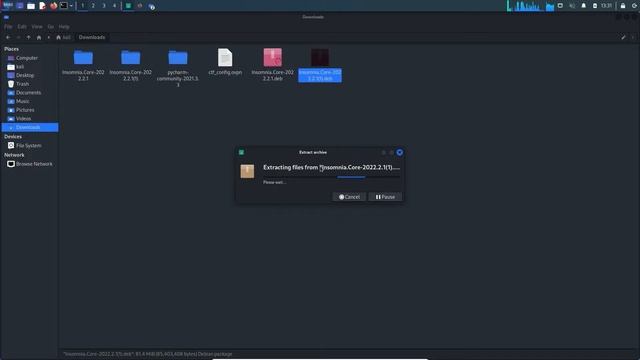Click the green taskbar window button
This screenshot has height=360, width=640.
pyautogui.click(x=128, y=6)
